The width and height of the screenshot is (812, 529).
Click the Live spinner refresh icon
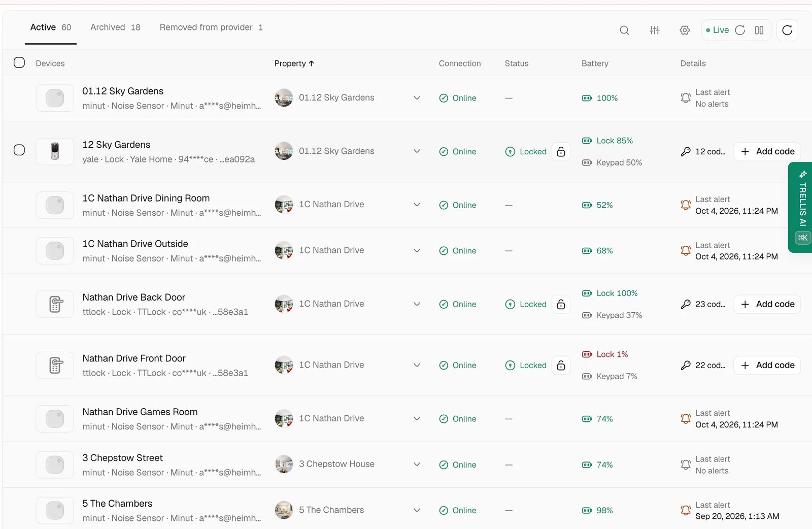coord(740,30)
